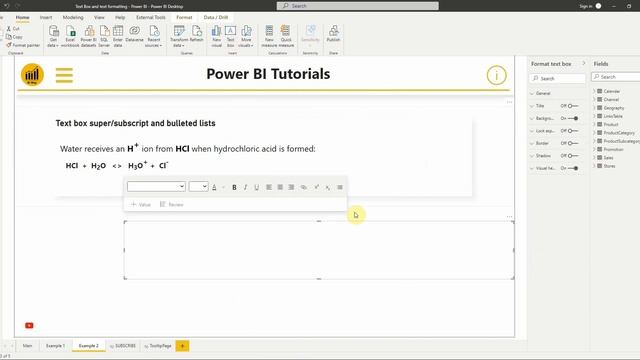Create a Quick measure
Viewport: 640px width, 360px height.
pos(286,36)
